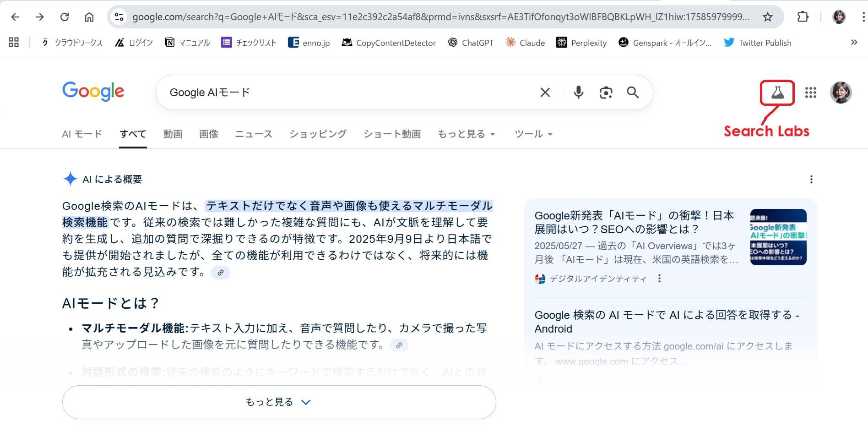This screenshot has height=432, width=868.
Task: Reload the current page
Action: coord(65,17)
